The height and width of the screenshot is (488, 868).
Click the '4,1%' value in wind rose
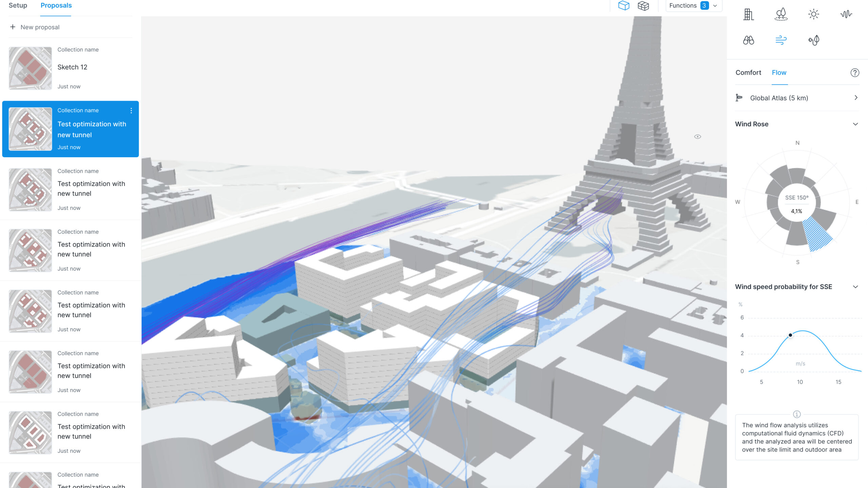[796, 211]
